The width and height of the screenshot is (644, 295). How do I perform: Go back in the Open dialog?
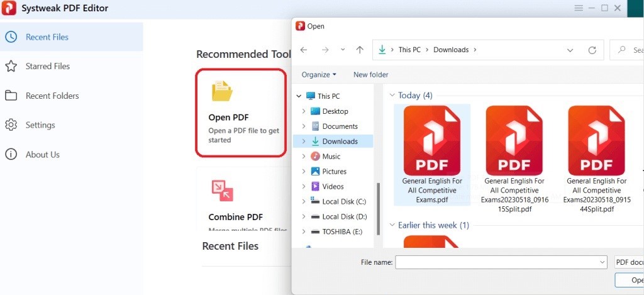pos(304,50)
